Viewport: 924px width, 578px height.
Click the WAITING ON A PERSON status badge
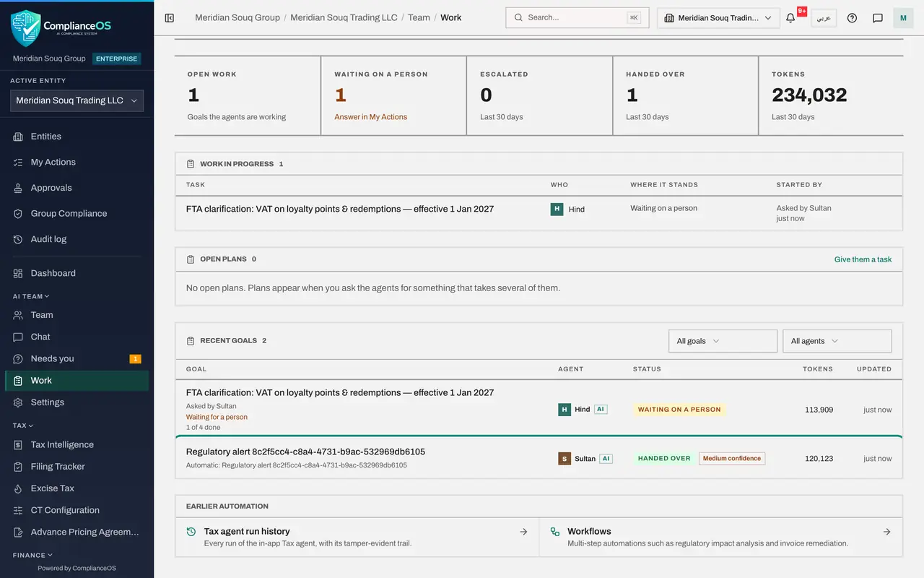pyautogui.click(x=679, y=410)
